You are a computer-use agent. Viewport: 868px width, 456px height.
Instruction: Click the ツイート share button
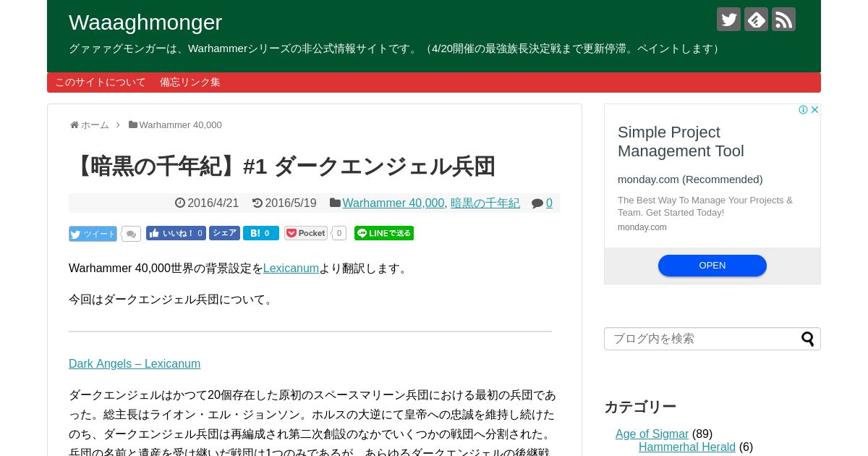tap(93, 234)
